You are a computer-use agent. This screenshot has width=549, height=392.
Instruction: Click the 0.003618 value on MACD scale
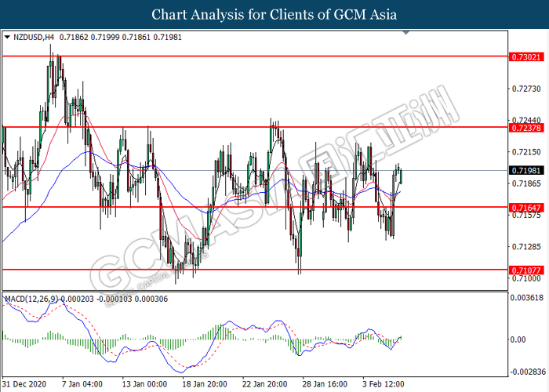528,299
